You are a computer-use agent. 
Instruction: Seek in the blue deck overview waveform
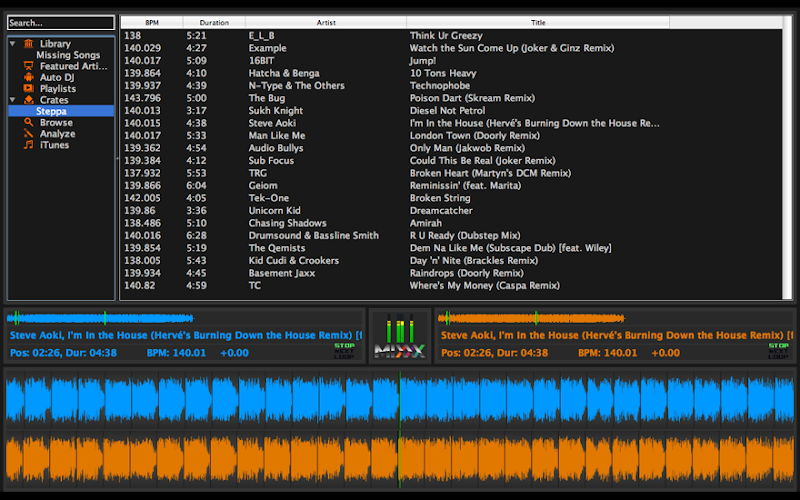click(100, 318)
